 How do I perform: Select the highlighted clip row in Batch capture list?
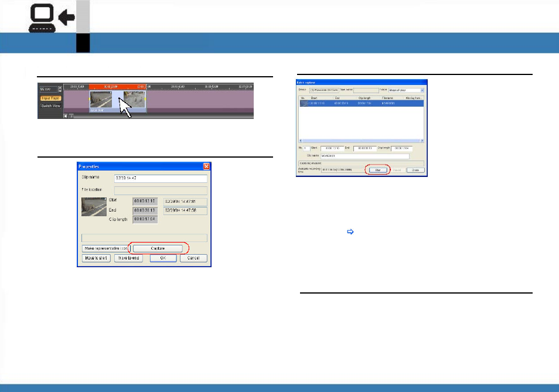pos(361,103)
